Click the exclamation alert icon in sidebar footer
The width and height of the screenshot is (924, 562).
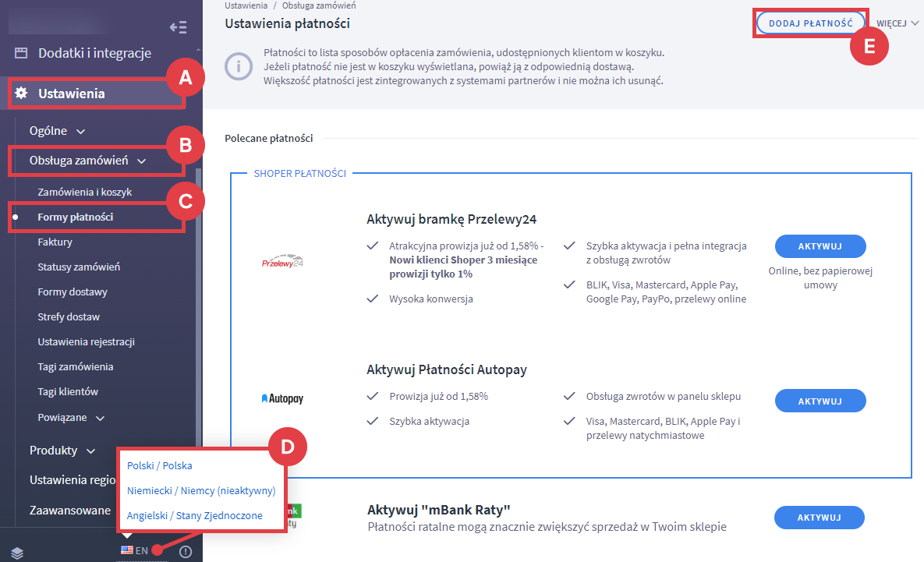[x=185, y=552]
